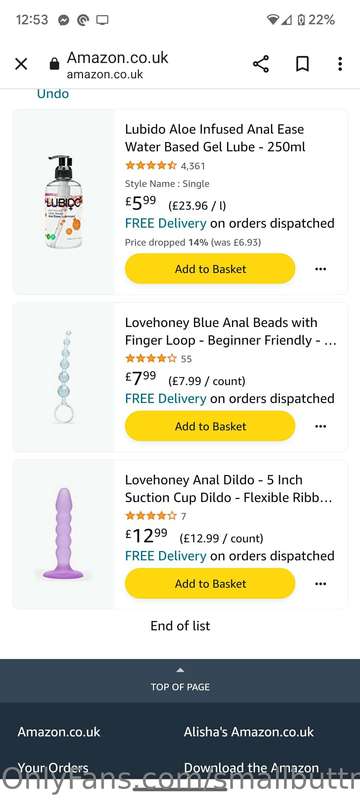Open Lubido Aloe Infused product title
This screenshot has width=360, height=800.
(x=215, y=138)
